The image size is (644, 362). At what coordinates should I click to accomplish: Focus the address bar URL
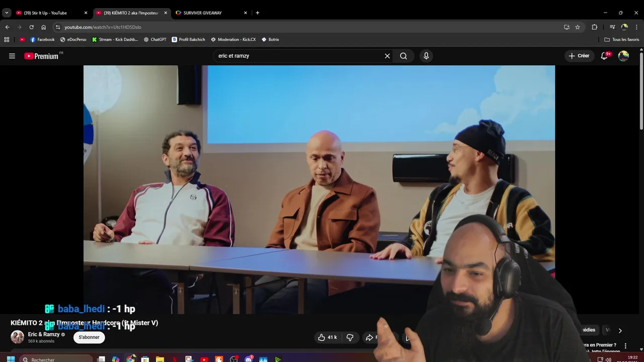(103, 27)
